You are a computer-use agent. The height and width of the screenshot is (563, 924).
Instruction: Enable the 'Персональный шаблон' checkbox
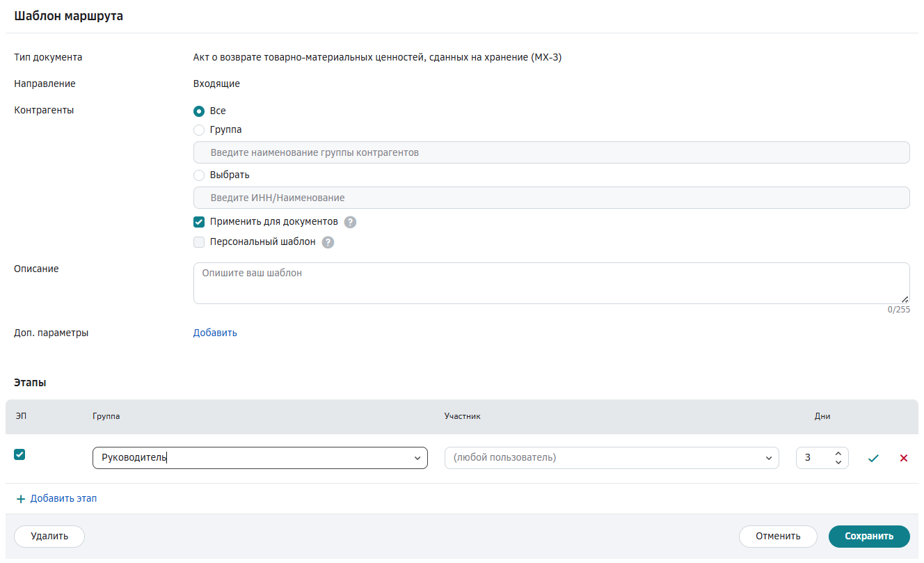(x=199, y=242)
